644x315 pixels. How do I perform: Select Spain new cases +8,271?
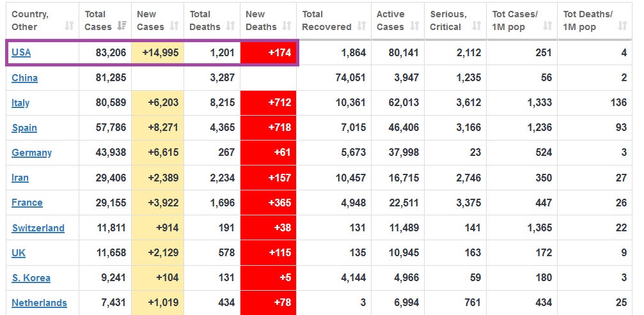pos(164,128)
